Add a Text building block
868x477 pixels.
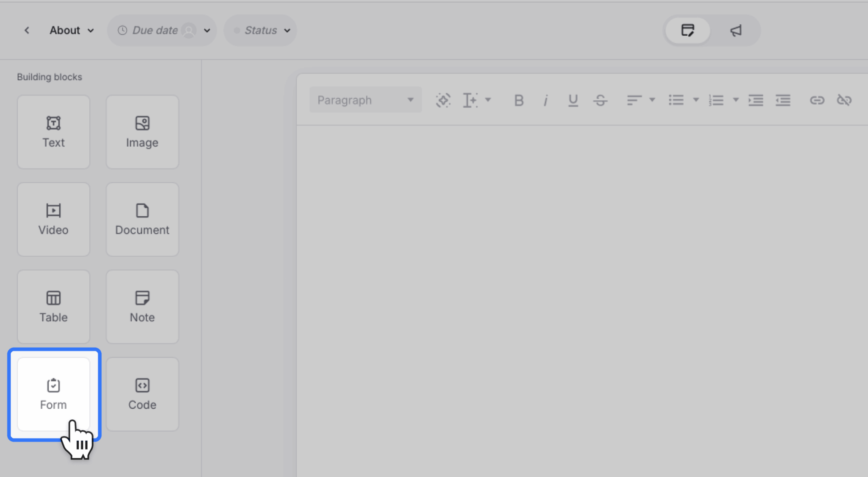(x=53, y=132)
